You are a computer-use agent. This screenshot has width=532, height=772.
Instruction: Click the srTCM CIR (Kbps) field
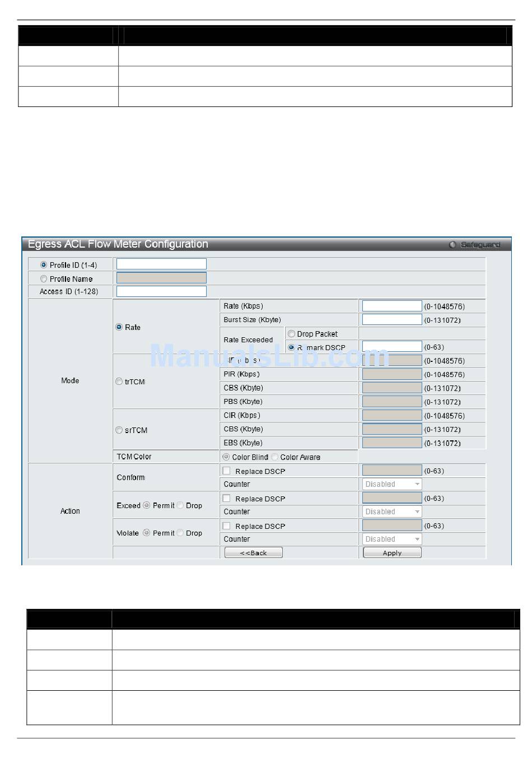[x=392, y=415]
